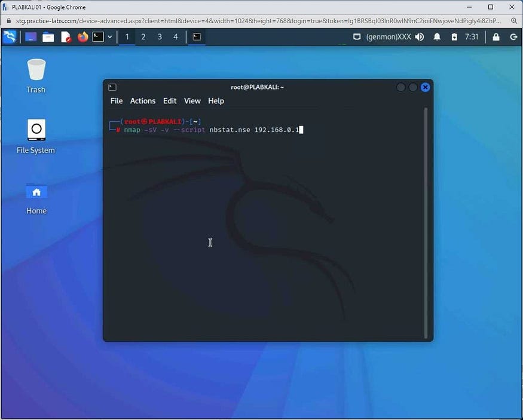The image size is (523, 420).
Task: Maximize the terminal window
Action: (x=413, y=87)
